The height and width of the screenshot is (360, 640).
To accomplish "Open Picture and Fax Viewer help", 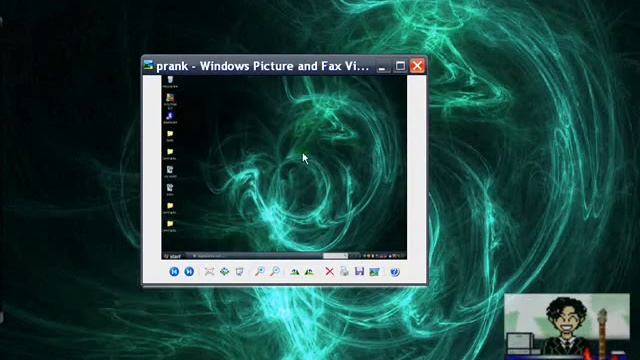I will [x=395, y=272].
